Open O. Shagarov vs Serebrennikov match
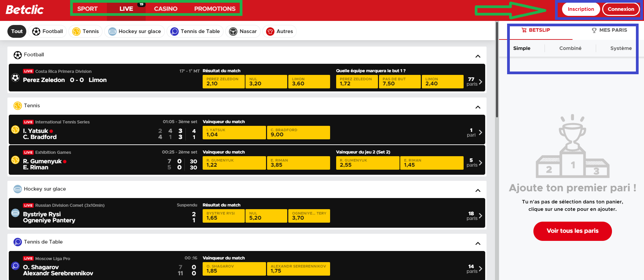This screenshot has width=644, height=280. pos(58,270)
